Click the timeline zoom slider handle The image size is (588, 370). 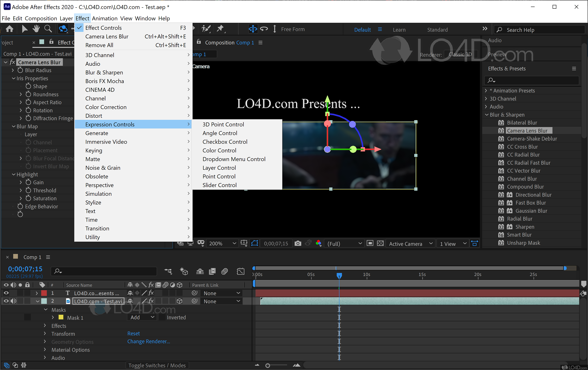(x=268, y=365)
